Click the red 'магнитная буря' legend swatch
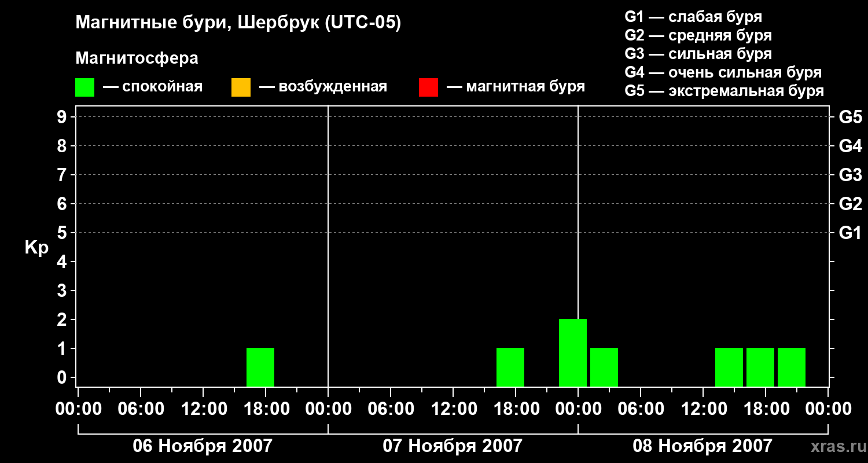This screenshot has width=868, height=463. tap(428, 87)
